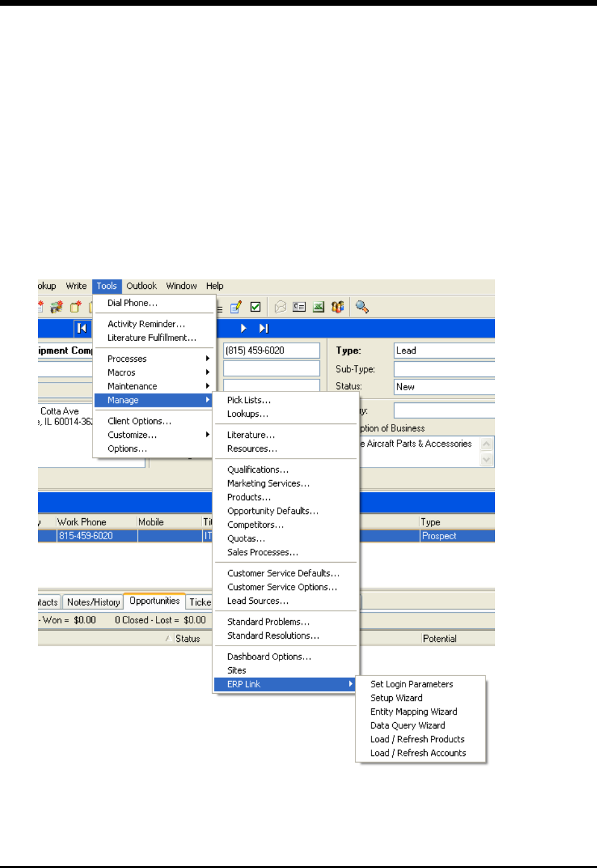Open Customer Service Defaults entry
Image resolution: width=597 pixels, height=868 pixels.
tap(285, 573)
